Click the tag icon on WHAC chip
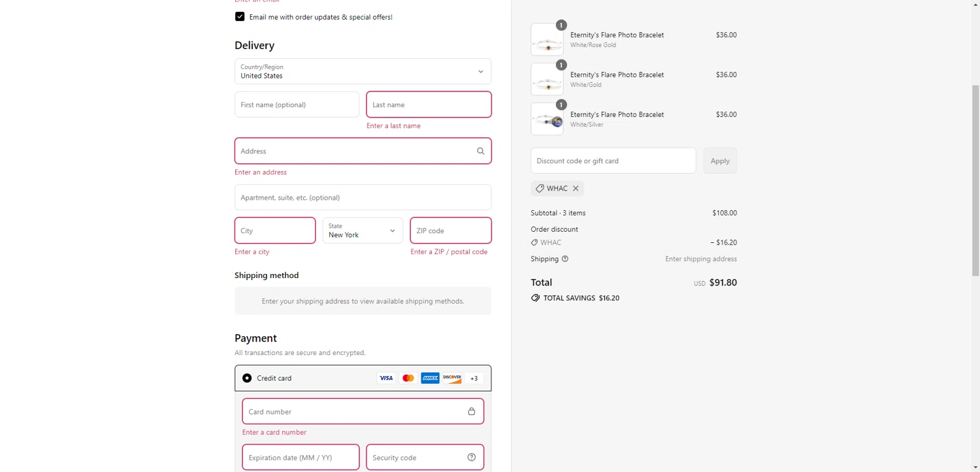Image resolution: width=980 pixels, height=472 pixels. (x=540, y=188)
